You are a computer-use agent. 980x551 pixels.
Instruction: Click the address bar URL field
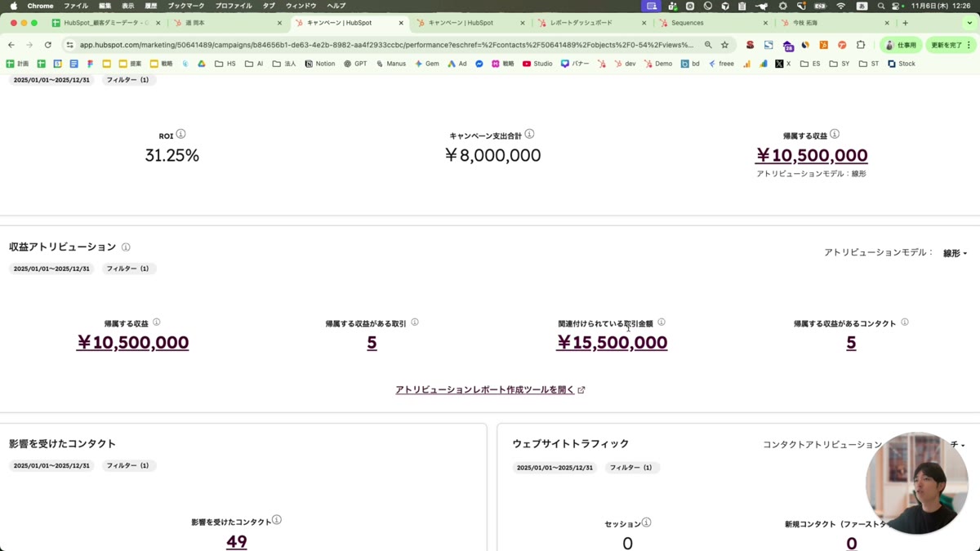coord(384,45)
